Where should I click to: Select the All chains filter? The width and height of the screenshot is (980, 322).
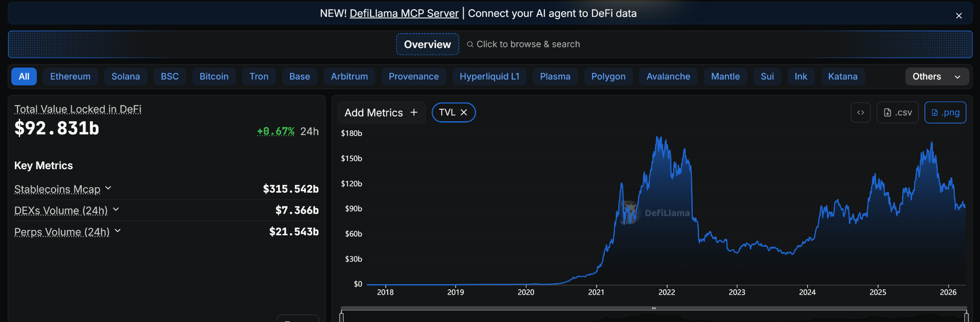pos(24,77)
